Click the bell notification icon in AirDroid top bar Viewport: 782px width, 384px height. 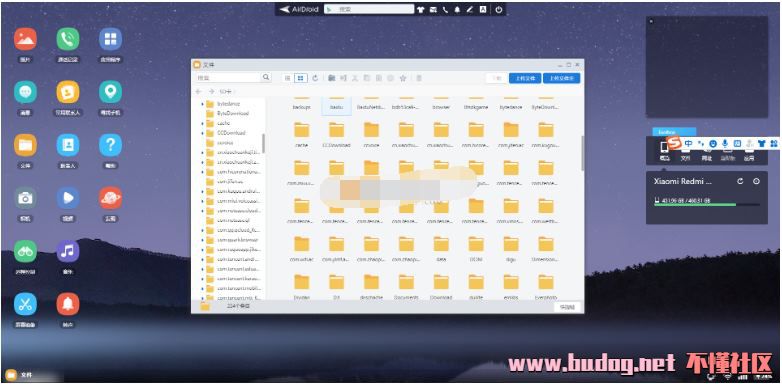click(x=457, y=9)
